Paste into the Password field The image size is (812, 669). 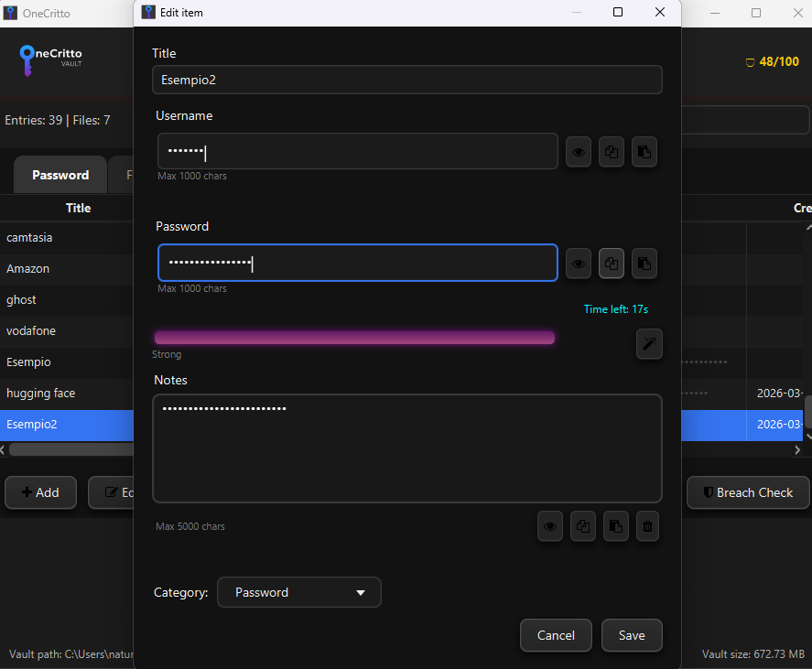(644, 264)
